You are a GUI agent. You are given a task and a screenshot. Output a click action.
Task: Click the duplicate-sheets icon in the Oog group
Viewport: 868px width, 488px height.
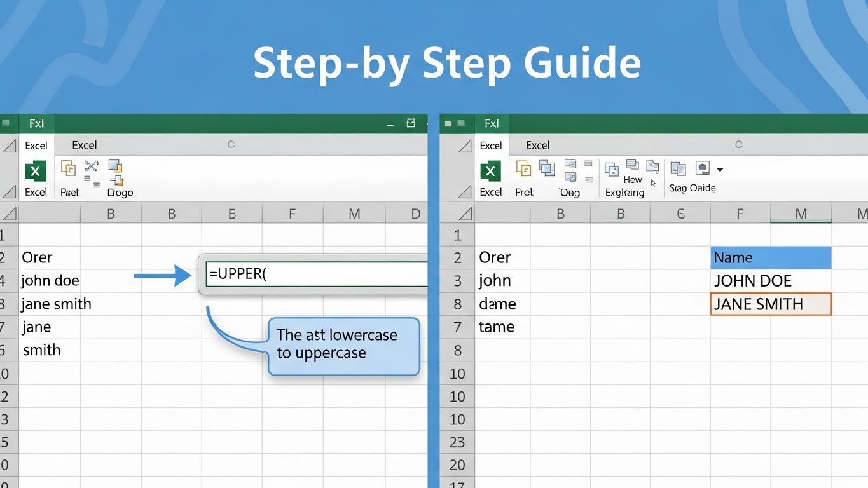pyautogui.click(x=548, y=168)
